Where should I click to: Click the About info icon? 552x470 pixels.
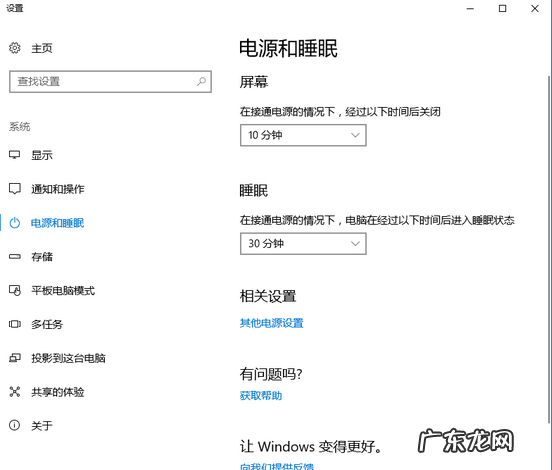pyautogui.click(x=14, y=425)
